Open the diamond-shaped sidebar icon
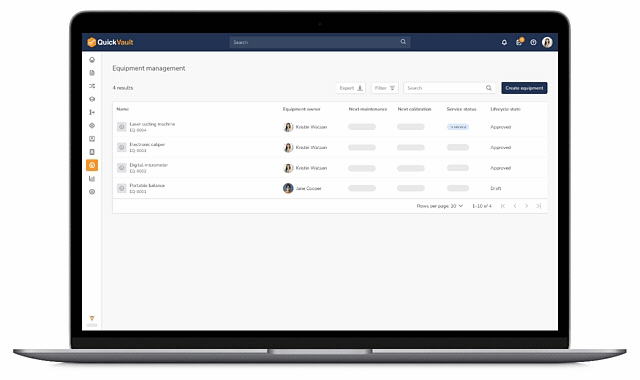Image resolution: width=640 pixels, height=380 pixels. (92, 126)
